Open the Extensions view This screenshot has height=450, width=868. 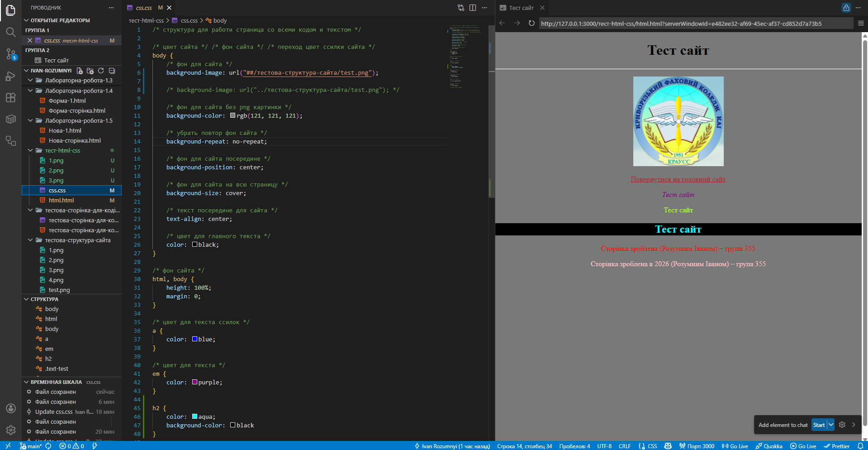(x=11, y=98)
